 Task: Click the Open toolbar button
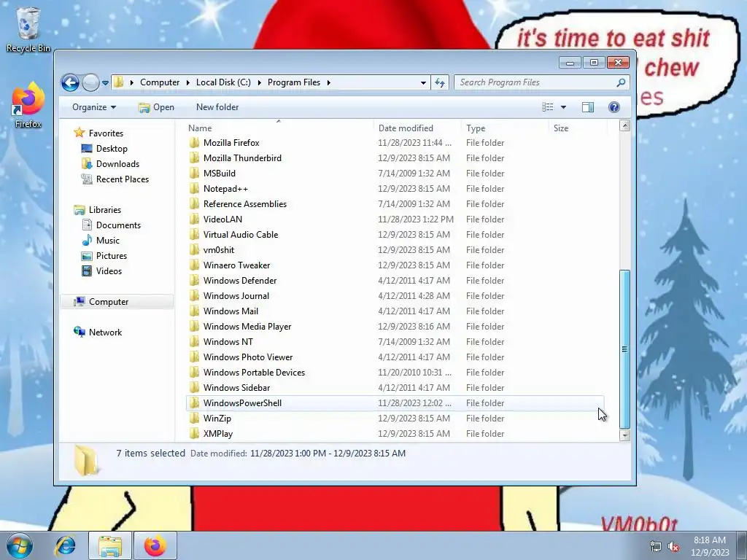156,107
